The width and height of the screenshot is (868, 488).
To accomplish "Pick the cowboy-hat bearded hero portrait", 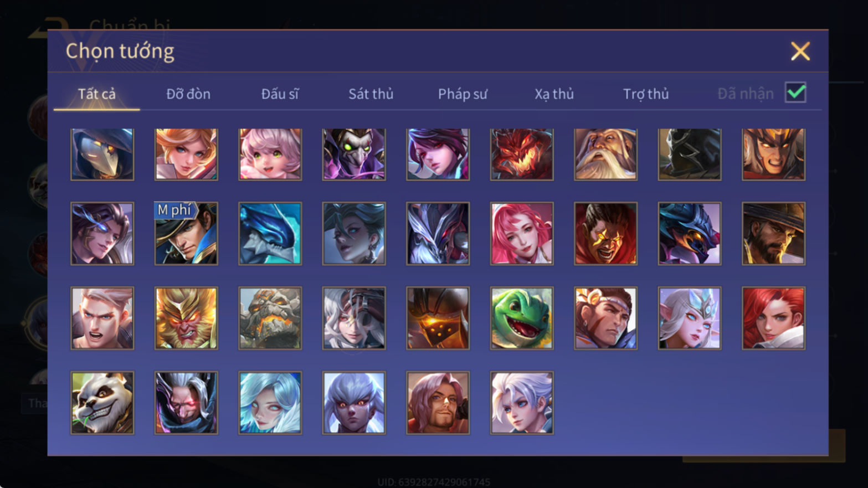I will coord(773,233).
